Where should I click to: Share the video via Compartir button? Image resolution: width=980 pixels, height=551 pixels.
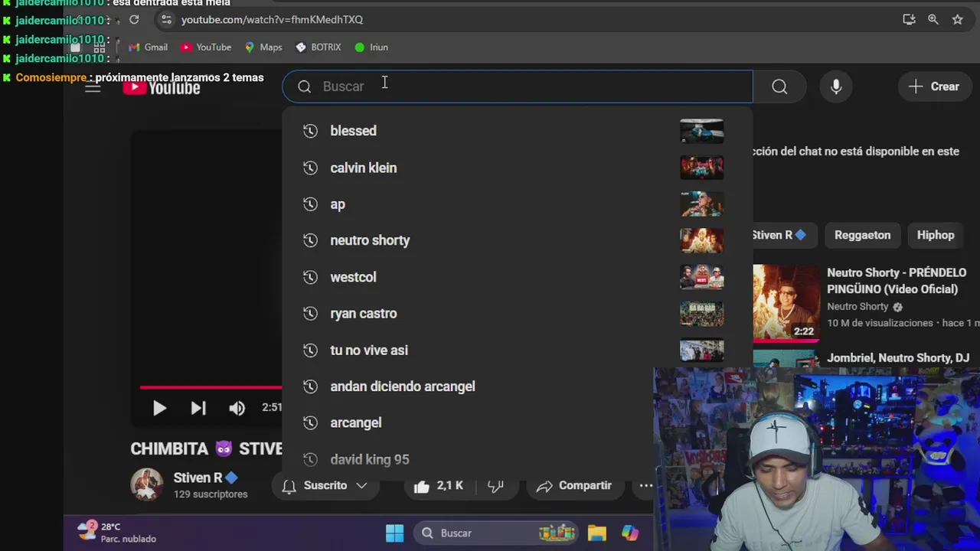[574, 486]
